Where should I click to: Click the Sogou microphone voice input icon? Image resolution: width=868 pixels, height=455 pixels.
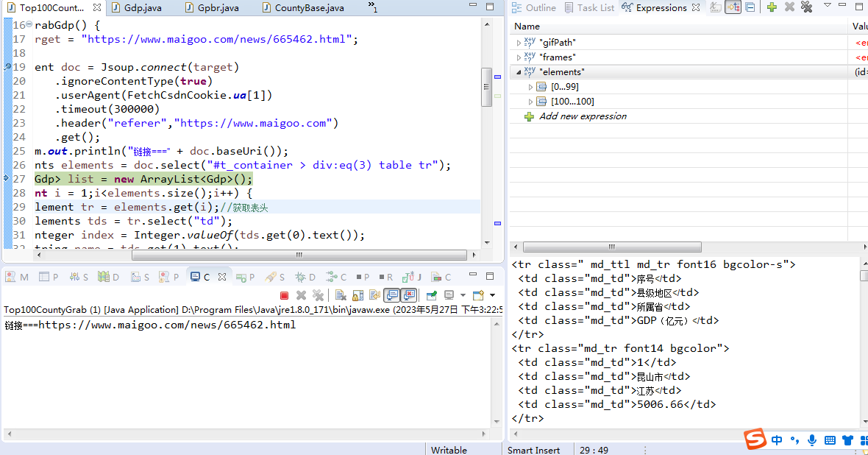point(812,440)
